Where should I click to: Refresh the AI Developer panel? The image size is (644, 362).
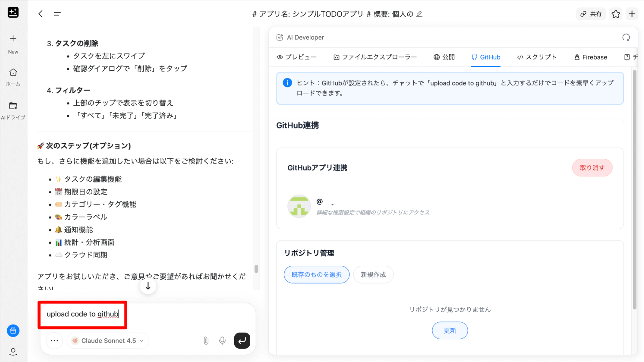(x=626, y=37)
